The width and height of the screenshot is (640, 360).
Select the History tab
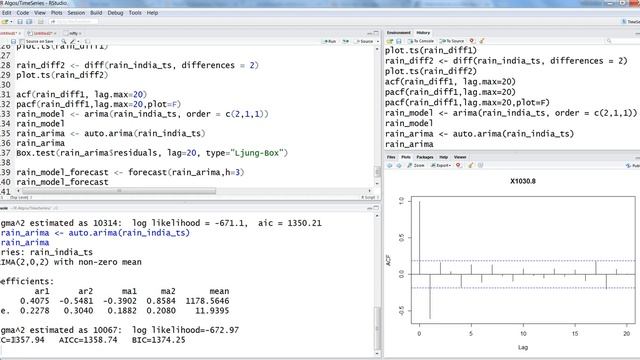[x=423, y=33]
